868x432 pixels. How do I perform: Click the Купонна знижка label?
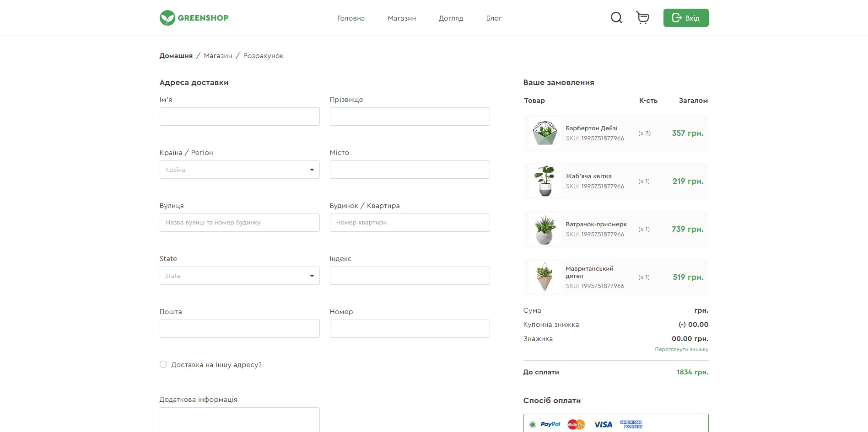pos(551,325)
